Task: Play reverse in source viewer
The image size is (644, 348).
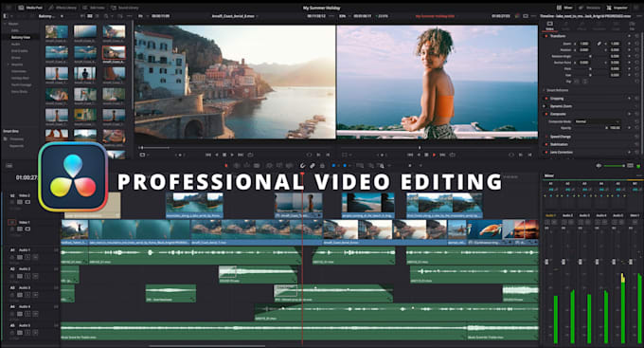Action: (x=217, y=156)
